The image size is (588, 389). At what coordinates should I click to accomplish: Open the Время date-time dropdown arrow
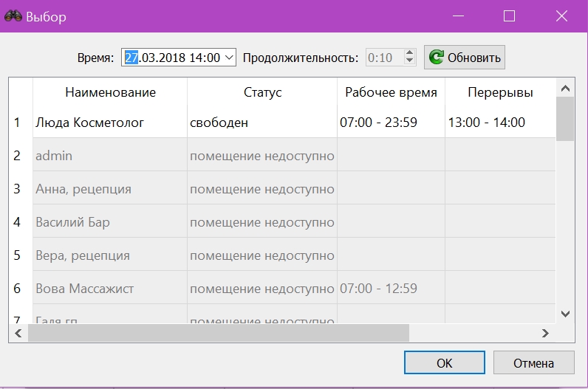229,58
